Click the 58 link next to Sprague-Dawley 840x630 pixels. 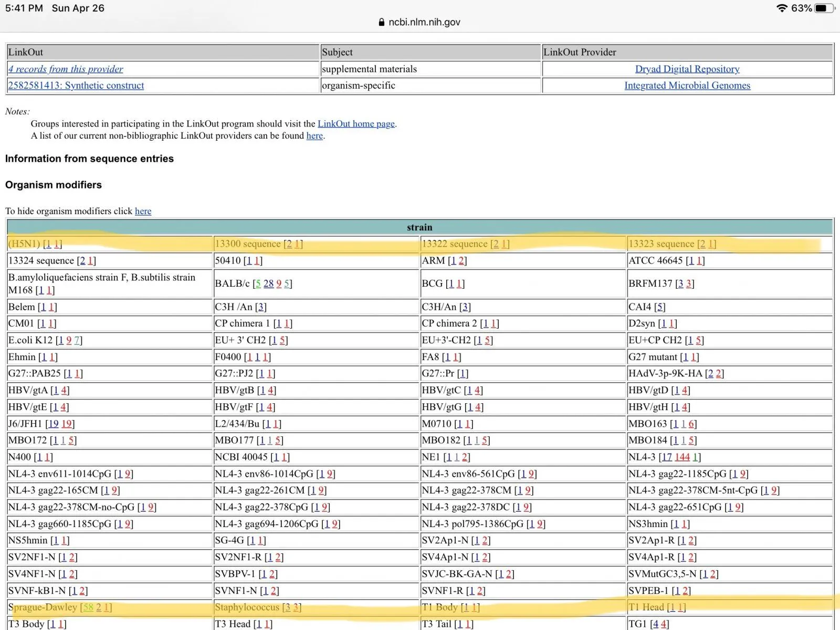[x=88, y=607]
